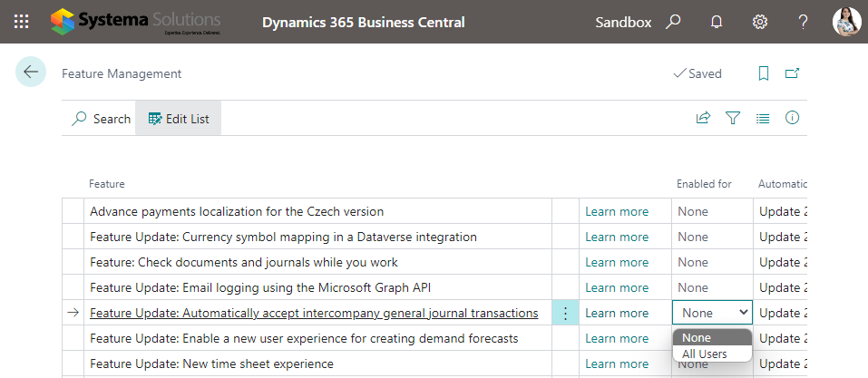Select All Users in dropdown list
Viewport: 868px width, 378px height.
705,354
